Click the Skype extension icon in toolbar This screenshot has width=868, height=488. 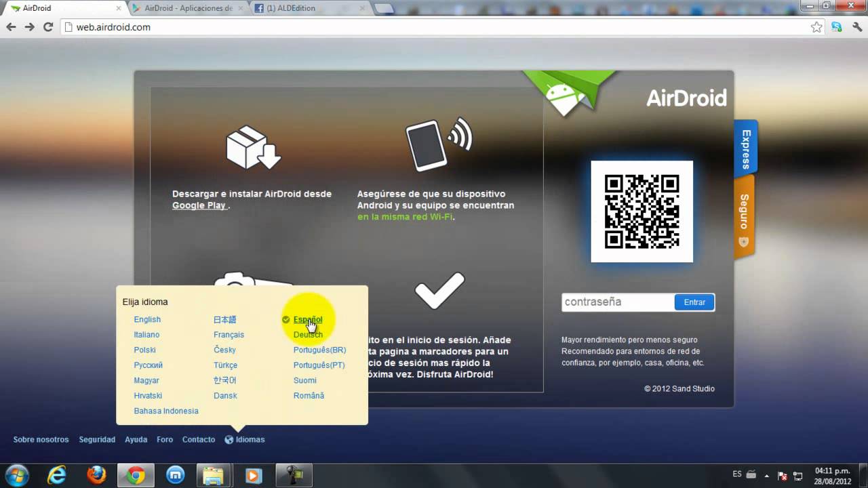[837, 27]
